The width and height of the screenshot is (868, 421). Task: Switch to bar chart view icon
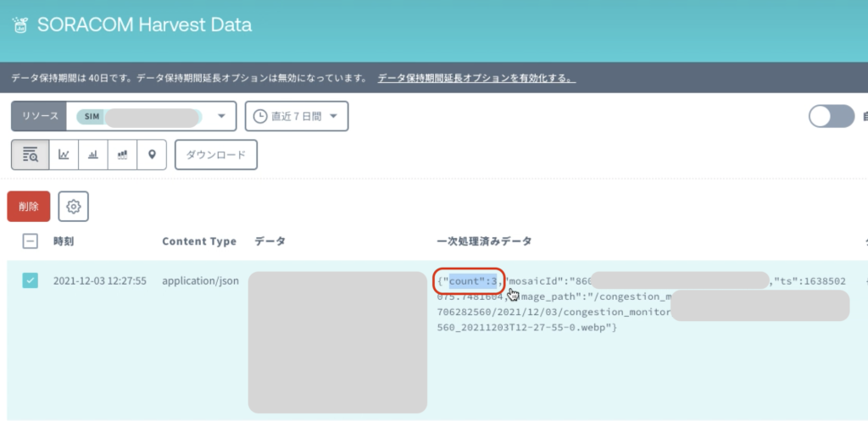coord(93,155)
